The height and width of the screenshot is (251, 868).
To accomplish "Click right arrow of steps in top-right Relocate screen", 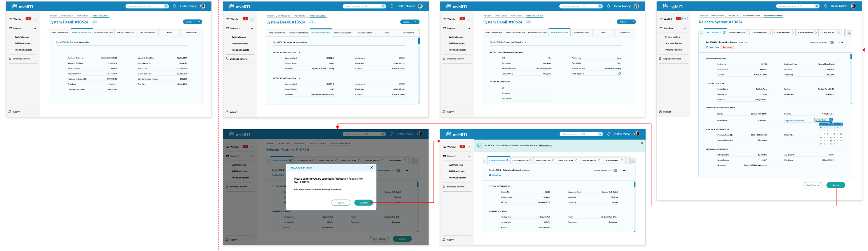I will point(849,33).
